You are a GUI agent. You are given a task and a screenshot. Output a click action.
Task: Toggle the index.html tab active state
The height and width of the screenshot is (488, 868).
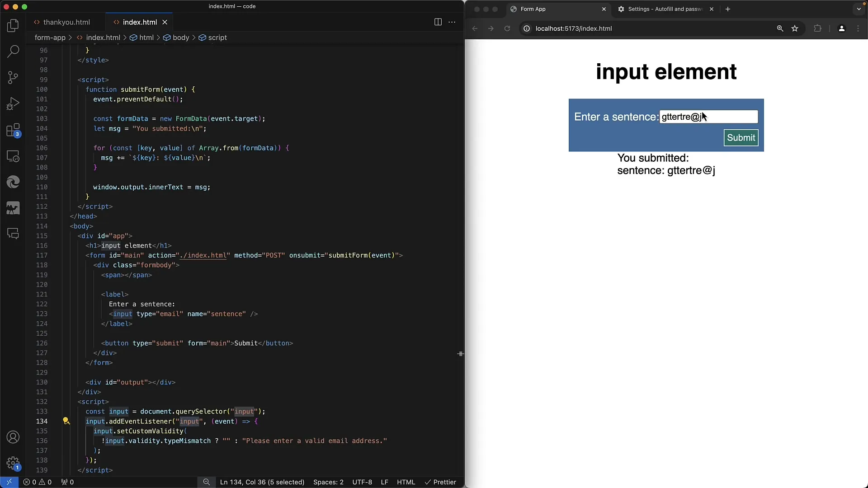[140, 22]
